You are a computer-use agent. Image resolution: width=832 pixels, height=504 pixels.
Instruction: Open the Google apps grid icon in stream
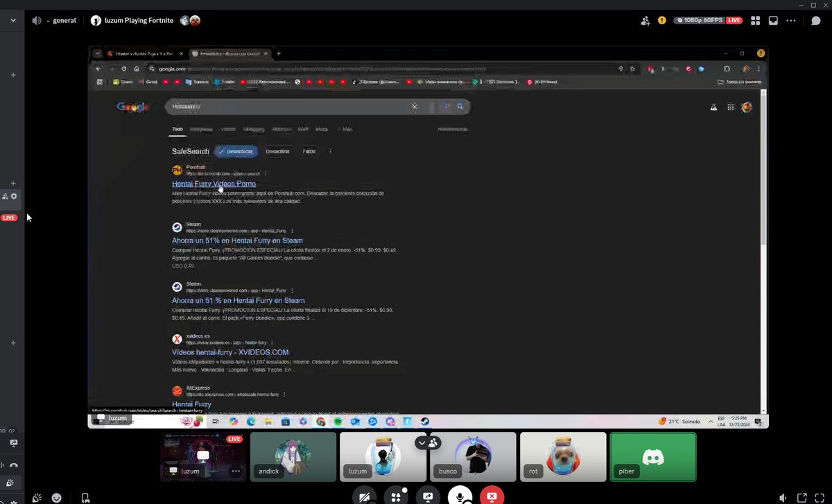click(730, 107)
